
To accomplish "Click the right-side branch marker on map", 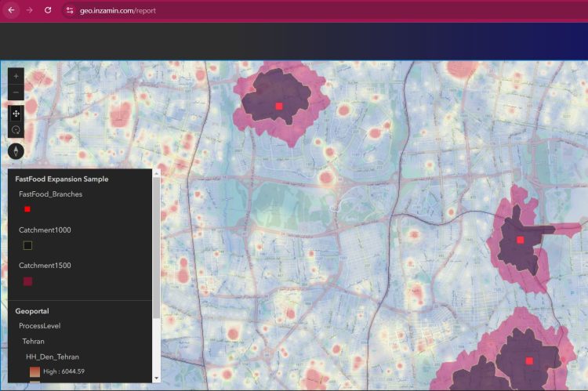I will [x=520, y=240].
